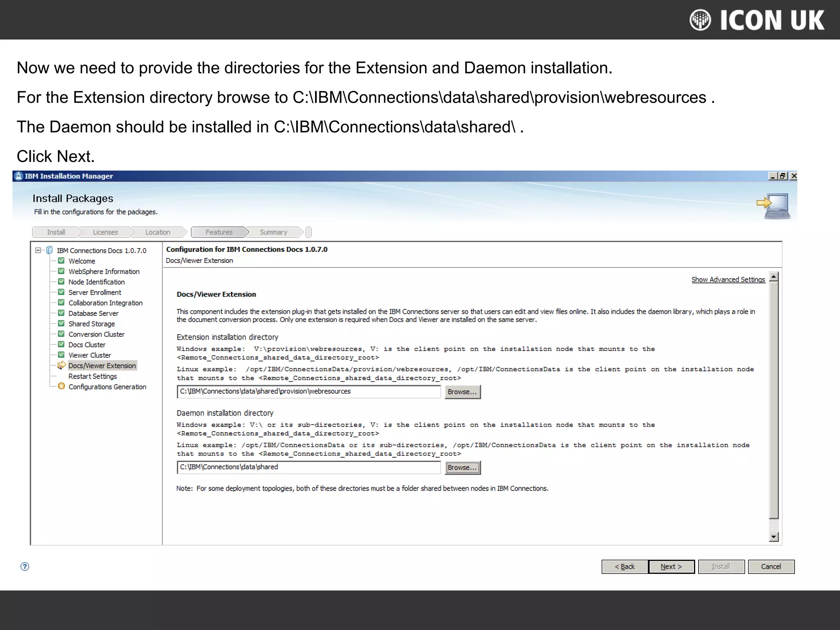840x630 pixels.
Task: Go to the Features wizard step
Action: point(219,232)
